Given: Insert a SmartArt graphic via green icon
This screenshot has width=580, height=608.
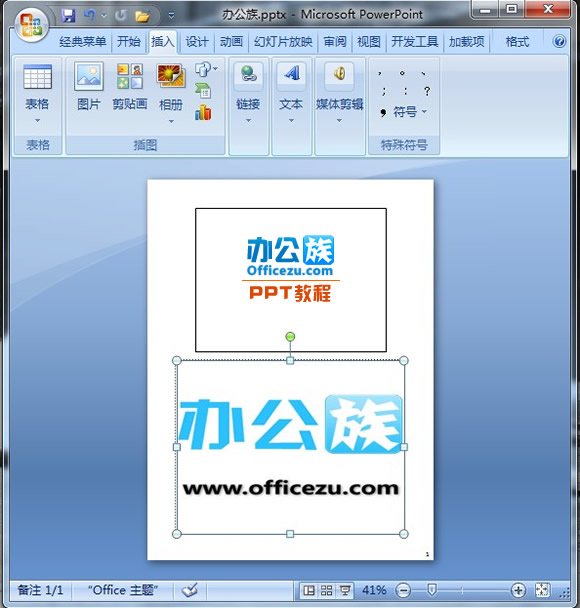Looking at the screenshot, I should 203,91.
